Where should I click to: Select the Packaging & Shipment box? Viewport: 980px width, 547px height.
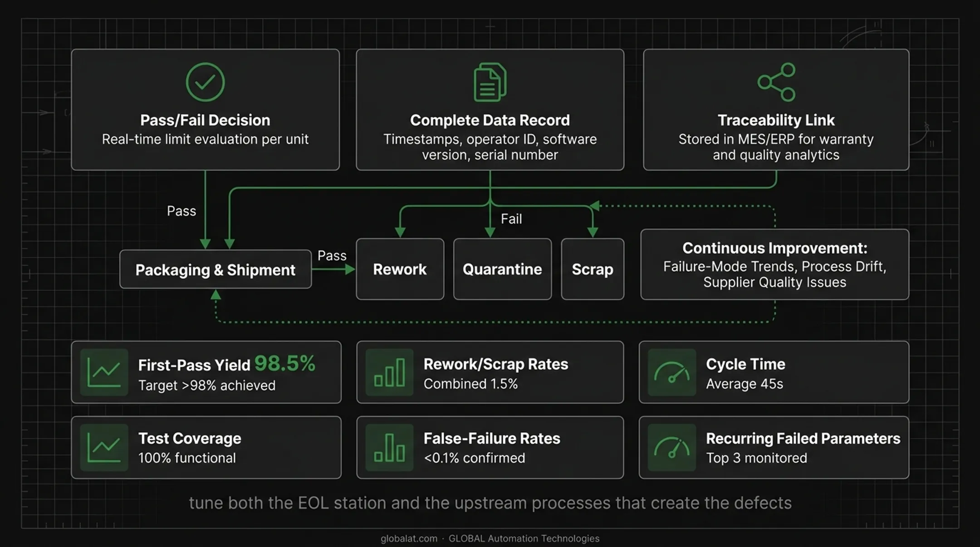pyautogui.click(x=216, y=269)
